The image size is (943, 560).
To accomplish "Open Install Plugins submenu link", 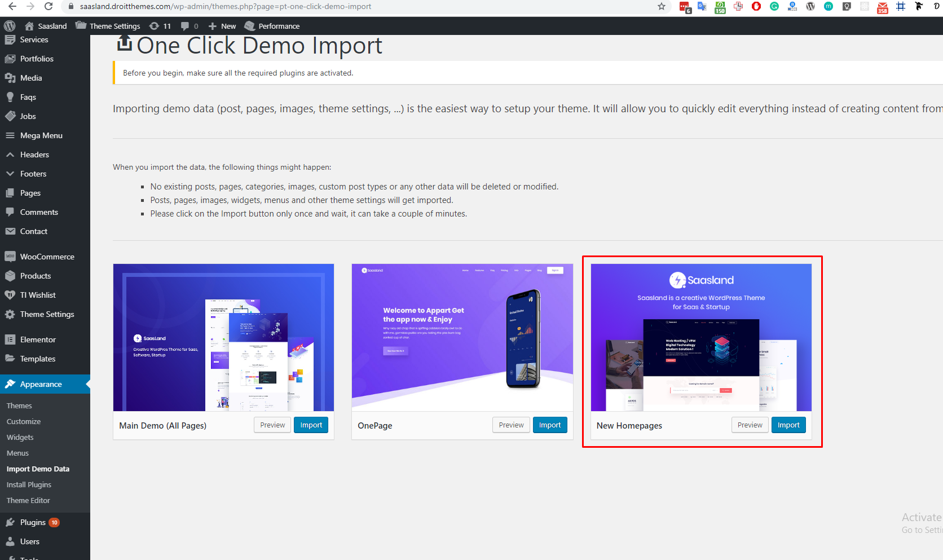I will point(29,484).
